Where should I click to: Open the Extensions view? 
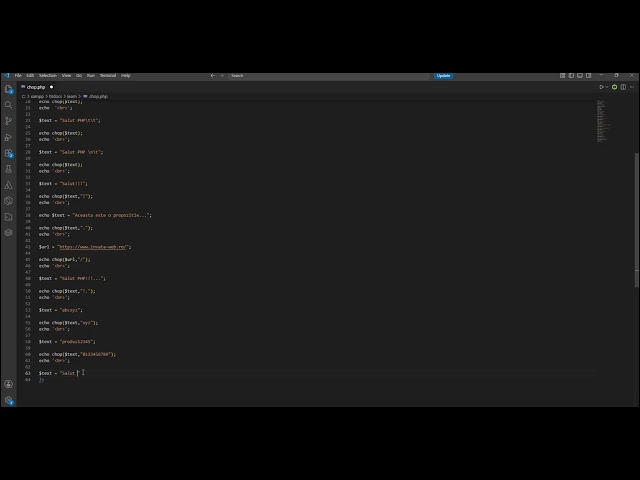coord(9,153)
